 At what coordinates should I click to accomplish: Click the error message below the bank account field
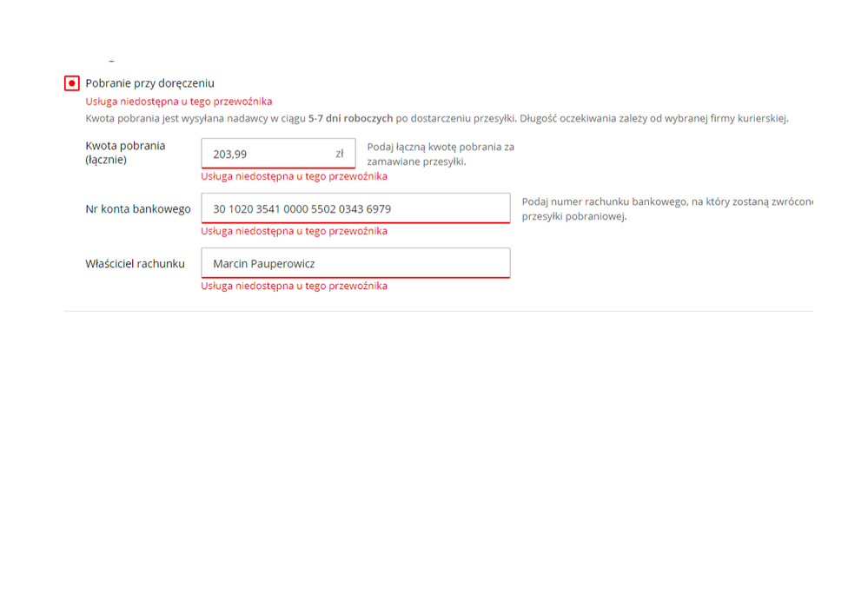294,231
